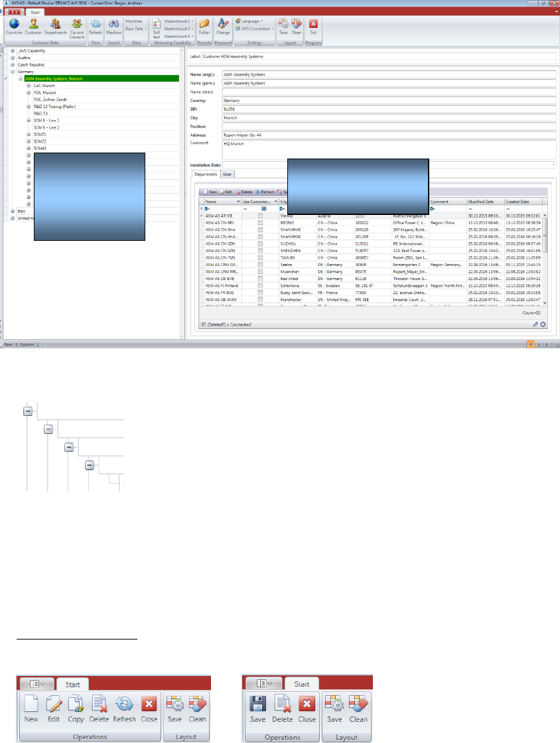Toggle the Use Customer filter-row checkbox

264,208
